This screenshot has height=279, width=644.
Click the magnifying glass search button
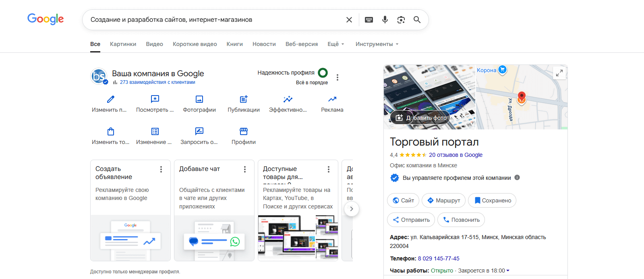click(x=417, y=20)
